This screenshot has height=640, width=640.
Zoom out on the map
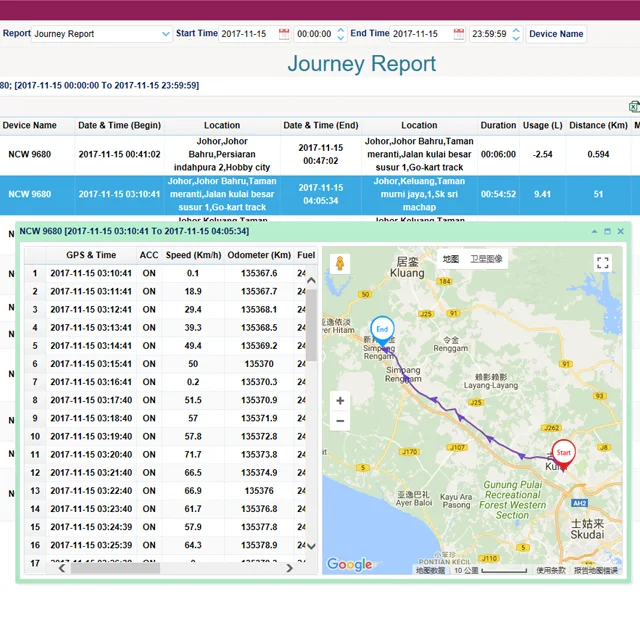click(x=340, y=421)
